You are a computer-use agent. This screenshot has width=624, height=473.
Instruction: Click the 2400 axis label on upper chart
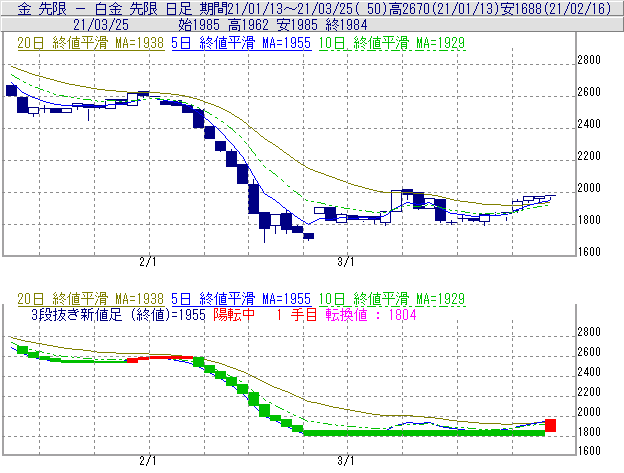click(589, 124)
